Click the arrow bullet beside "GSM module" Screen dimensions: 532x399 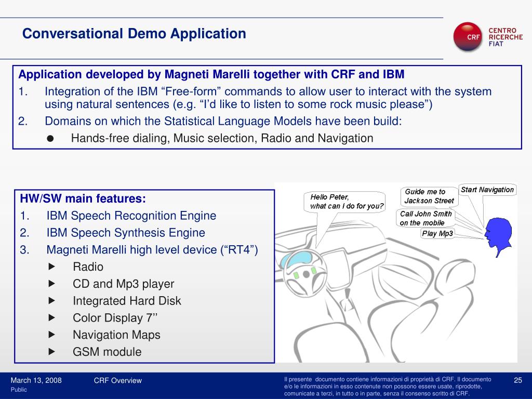pyautogui.click(x=51, y=352)
